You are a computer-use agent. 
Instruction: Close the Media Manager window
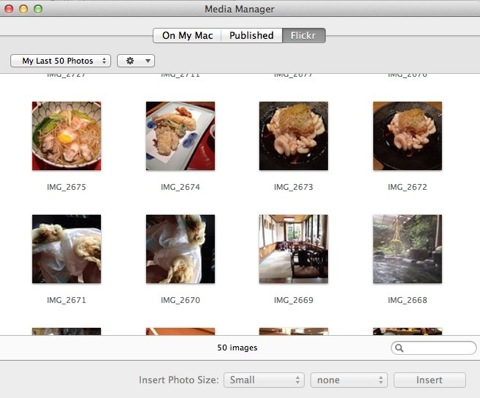[x=9, y=9]
